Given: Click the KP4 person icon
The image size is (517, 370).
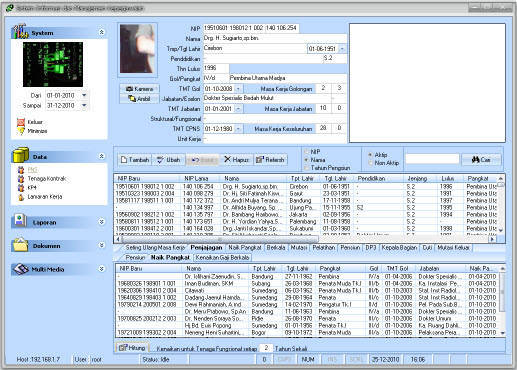Looking at the screenshot, I should (x=21, y=188).
